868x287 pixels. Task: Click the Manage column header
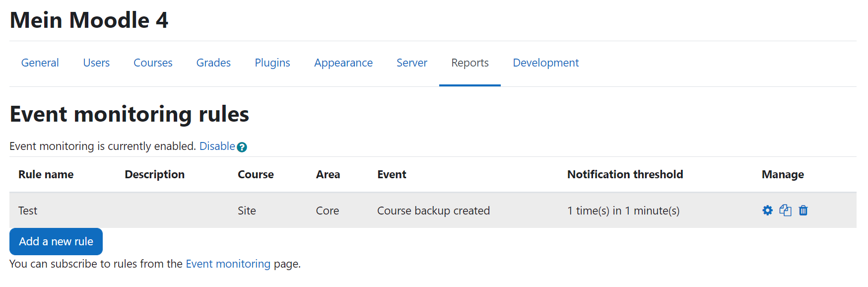pos(783,174)
